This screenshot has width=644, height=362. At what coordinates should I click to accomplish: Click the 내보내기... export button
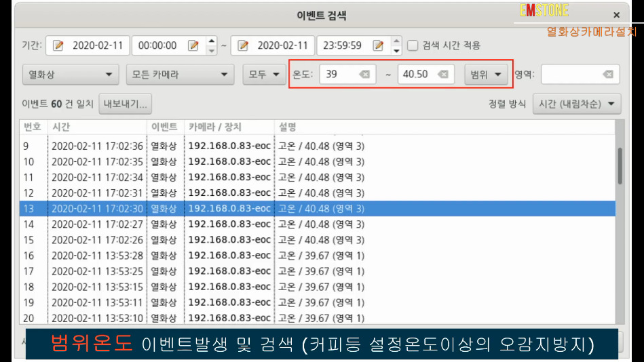(126, 104)
